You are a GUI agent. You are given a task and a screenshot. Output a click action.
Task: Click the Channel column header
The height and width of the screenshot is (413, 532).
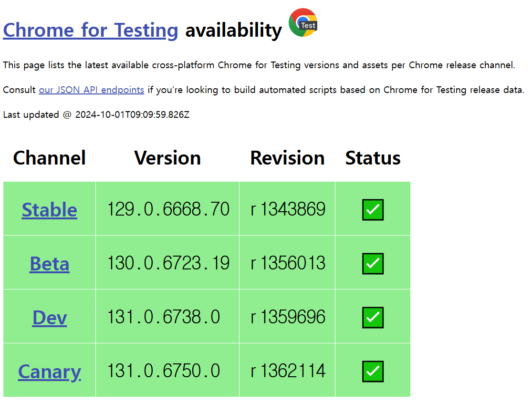point(50,158)
